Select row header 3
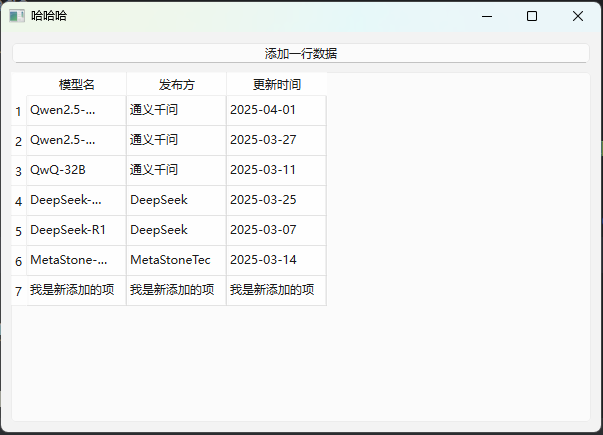This screenshot has width=603, height=435. (x=18, y=171)
